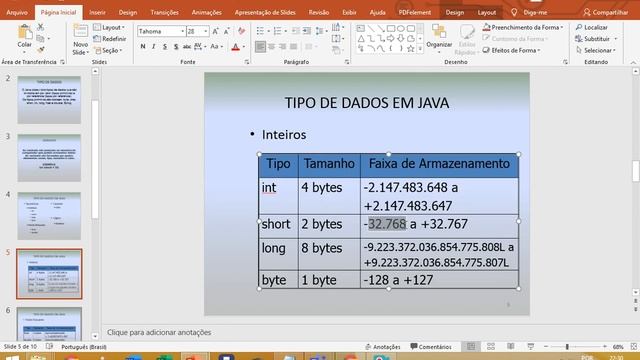The image size is (640, 360).
Task: Toggle underline S formatting
Action: (x=164, y=47)
